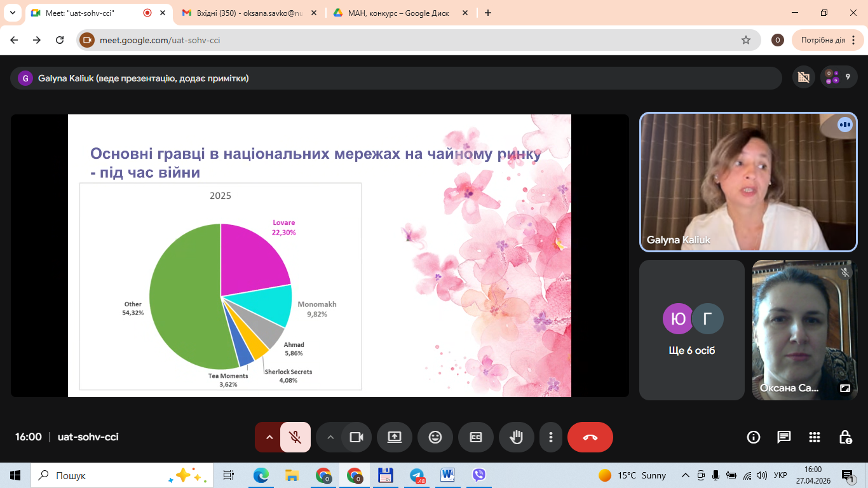
Task: Click the "Monomakh 9,82%" chart label
Action: (317, 309)
